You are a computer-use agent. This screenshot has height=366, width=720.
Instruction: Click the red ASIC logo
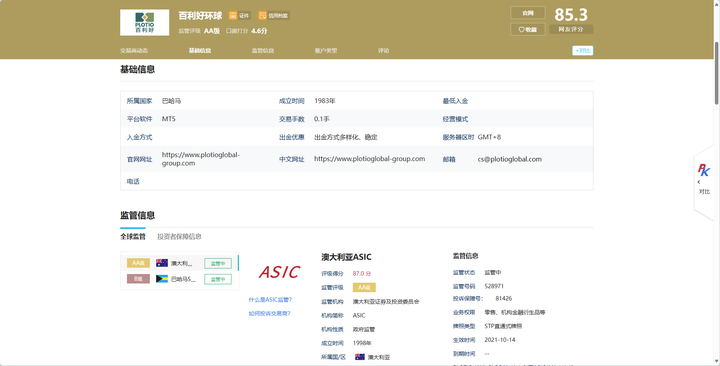pos(279,272)
